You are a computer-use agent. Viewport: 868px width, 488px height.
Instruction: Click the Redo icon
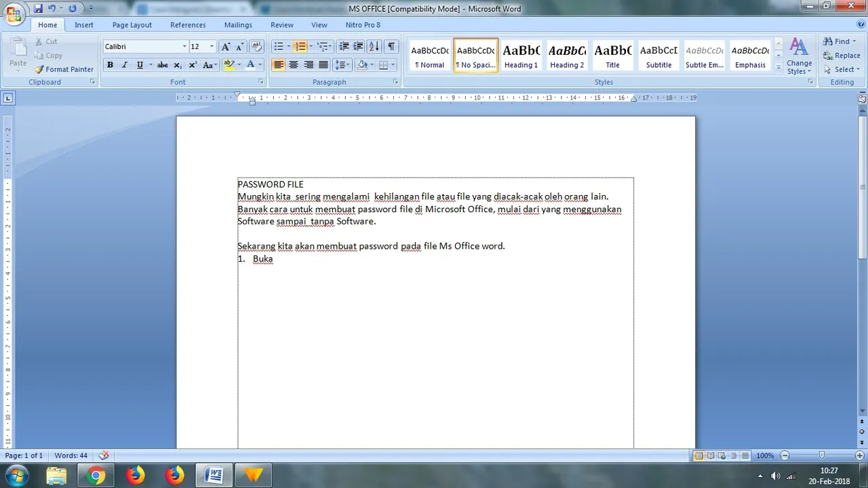click(73, 9)
